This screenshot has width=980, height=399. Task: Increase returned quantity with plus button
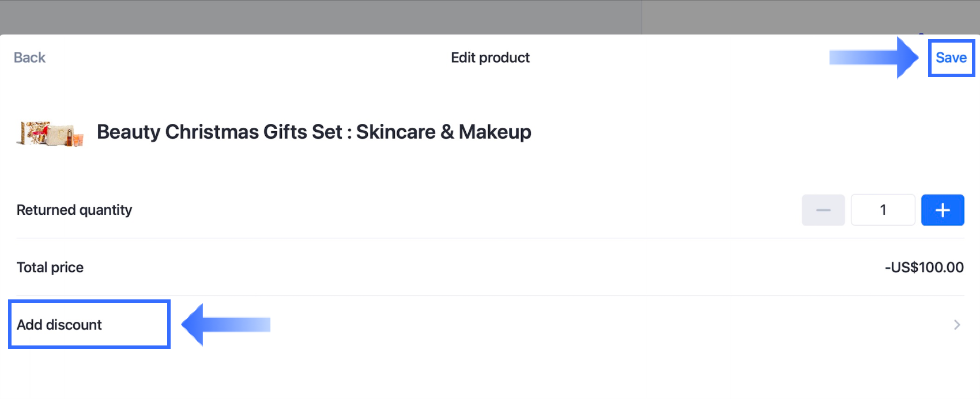point(942,210)
